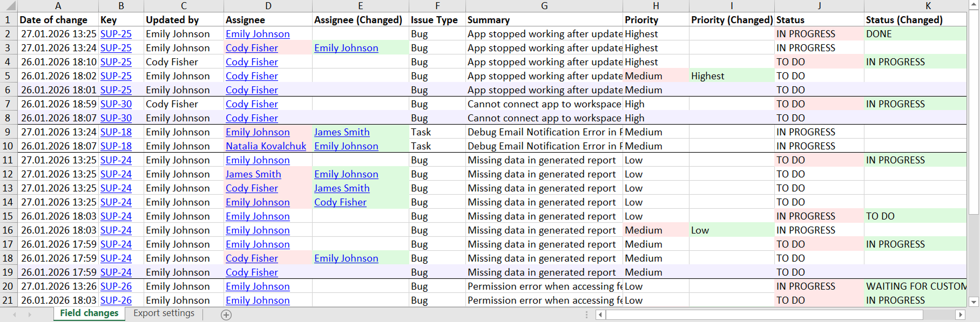Select 'TO DO' in Status (Changed) row 15
This screenshot has width=980, height=322.
tap(915, 216)
